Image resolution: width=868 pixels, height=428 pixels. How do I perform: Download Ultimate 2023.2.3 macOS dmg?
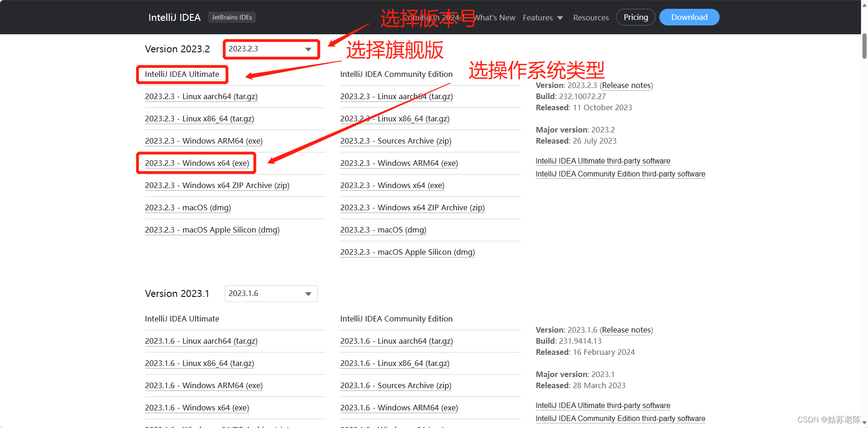point(188,208)
